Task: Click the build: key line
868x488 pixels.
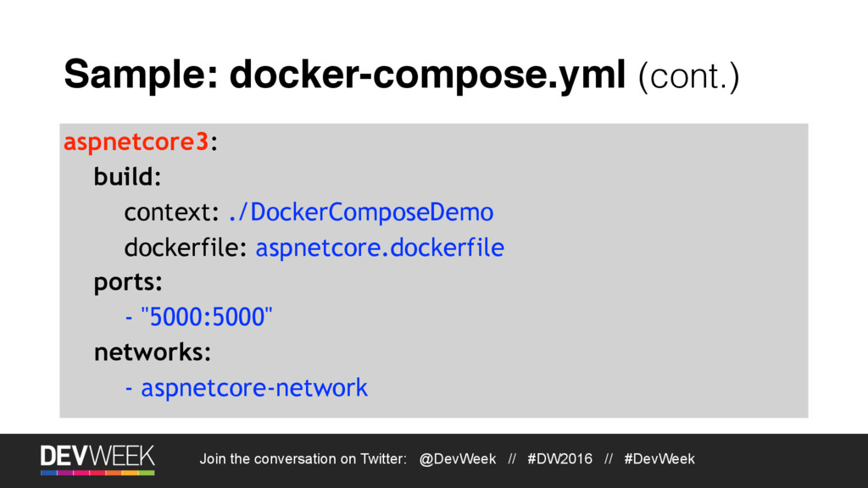Action: coord(127,177)
